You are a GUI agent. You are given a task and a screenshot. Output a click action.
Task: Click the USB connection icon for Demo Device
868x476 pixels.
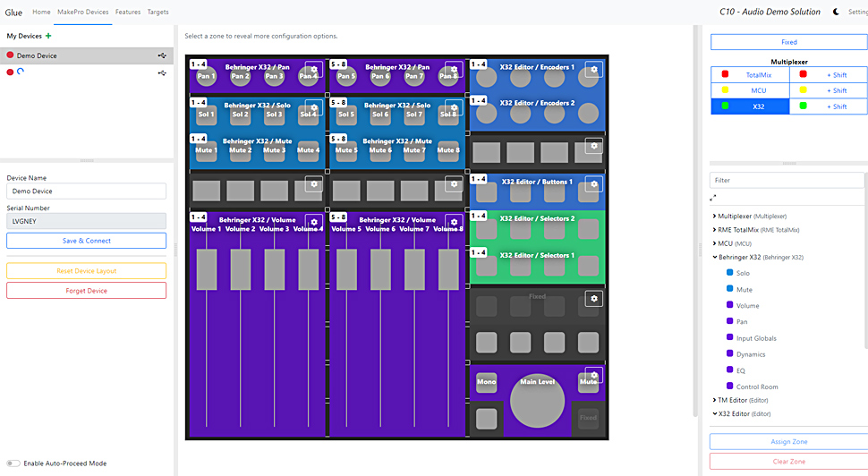(x=162, y=55)
